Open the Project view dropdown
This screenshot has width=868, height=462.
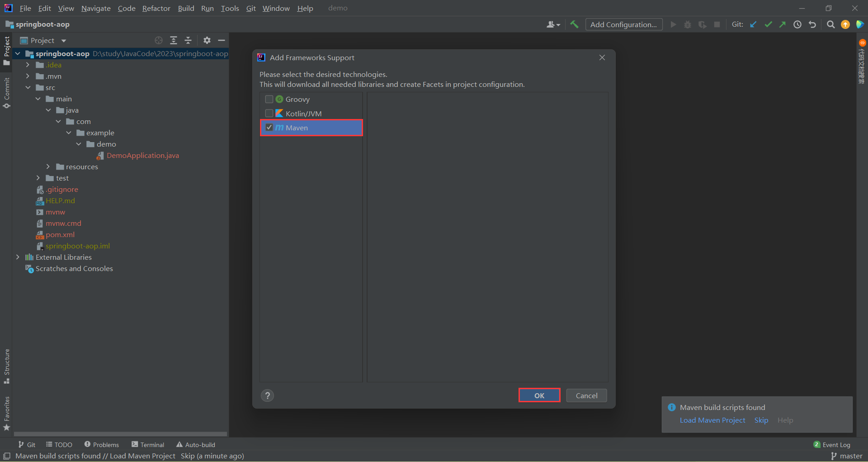point(44,40)
